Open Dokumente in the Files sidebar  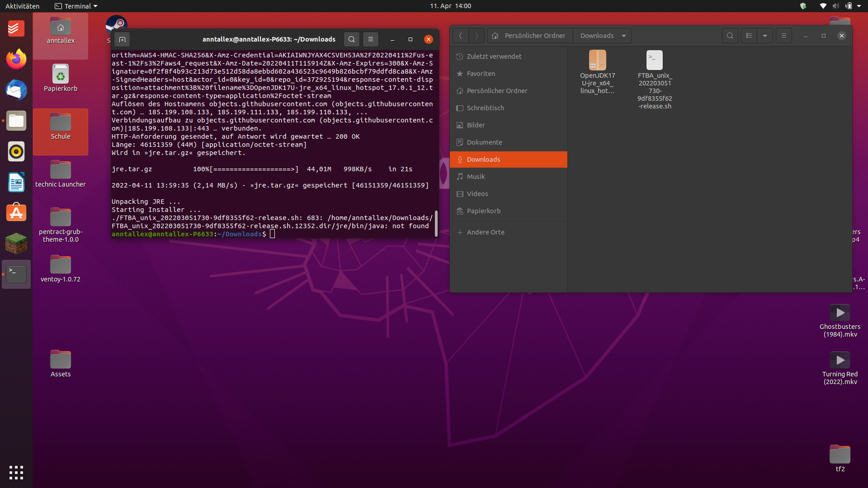(508, 142)
